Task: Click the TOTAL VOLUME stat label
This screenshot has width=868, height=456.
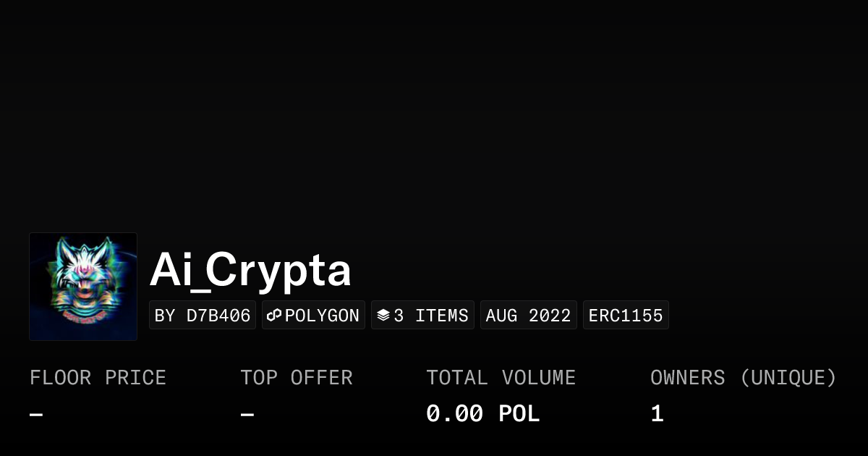Action: coord(501,377)
